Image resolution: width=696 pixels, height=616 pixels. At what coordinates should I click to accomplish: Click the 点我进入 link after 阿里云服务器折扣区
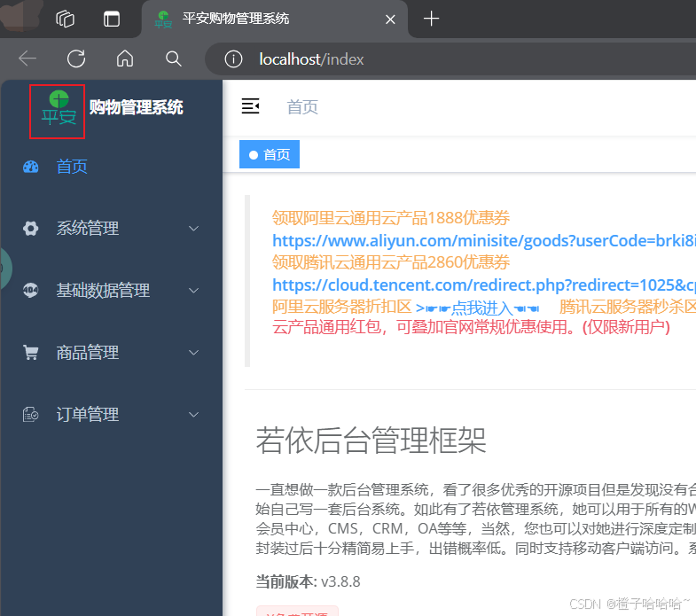tap(478, 307)
